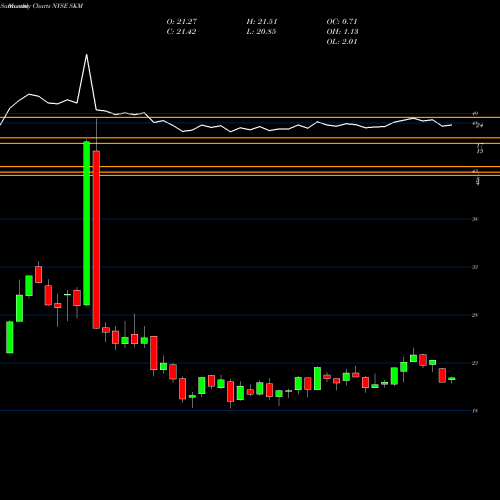This screenshot has height=500, width=500.
Task: Click the price axis label '36'
Action: click(x=475, y=219)
